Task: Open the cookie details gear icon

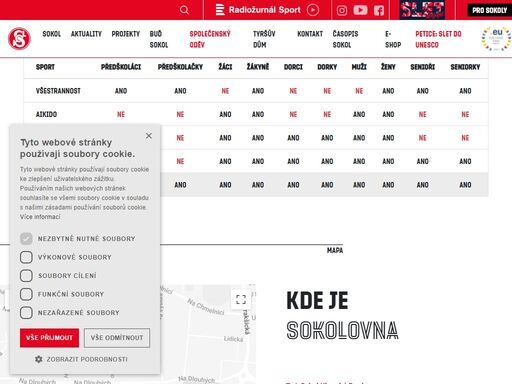Action: click(39, 359)
